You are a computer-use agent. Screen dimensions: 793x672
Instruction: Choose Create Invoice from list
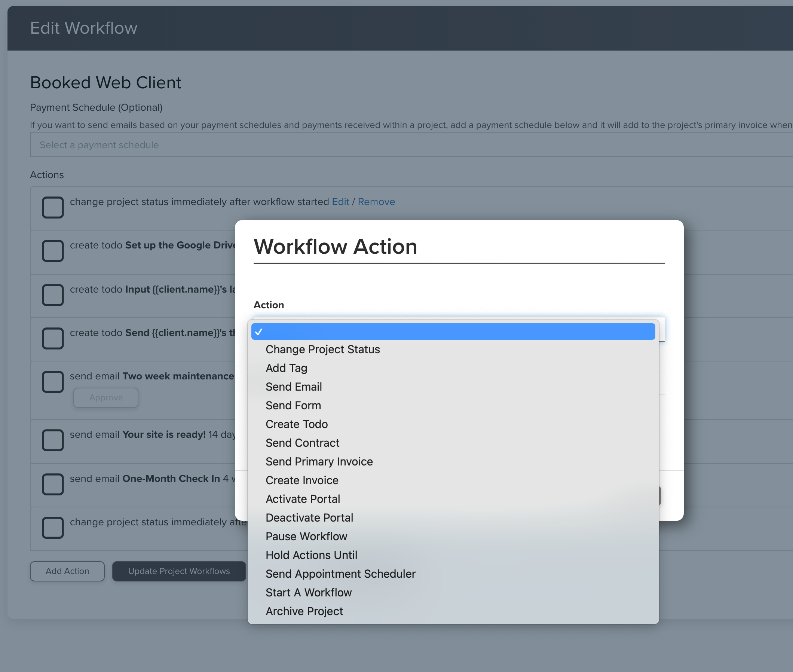click(x=302, y=480)
